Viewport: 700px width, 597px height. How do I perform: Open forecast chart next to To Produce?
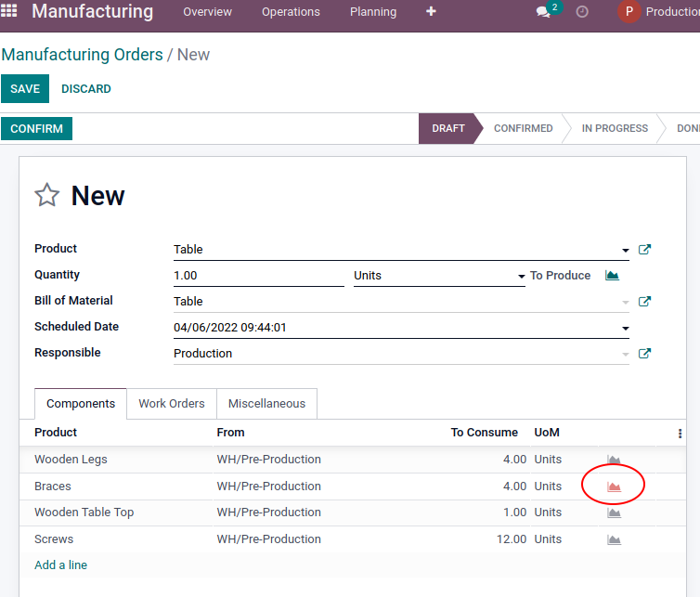(612, 275)
